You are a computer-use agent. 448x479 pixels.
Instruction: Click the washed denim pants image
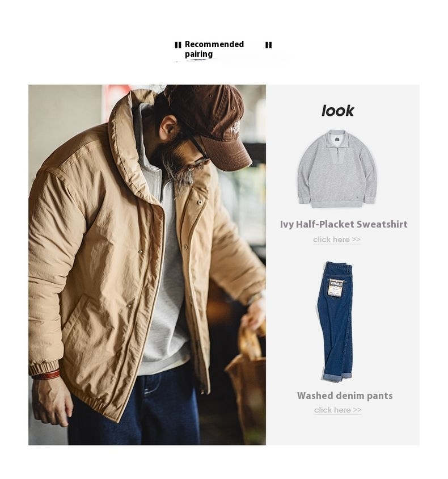(x=336, y=321)
